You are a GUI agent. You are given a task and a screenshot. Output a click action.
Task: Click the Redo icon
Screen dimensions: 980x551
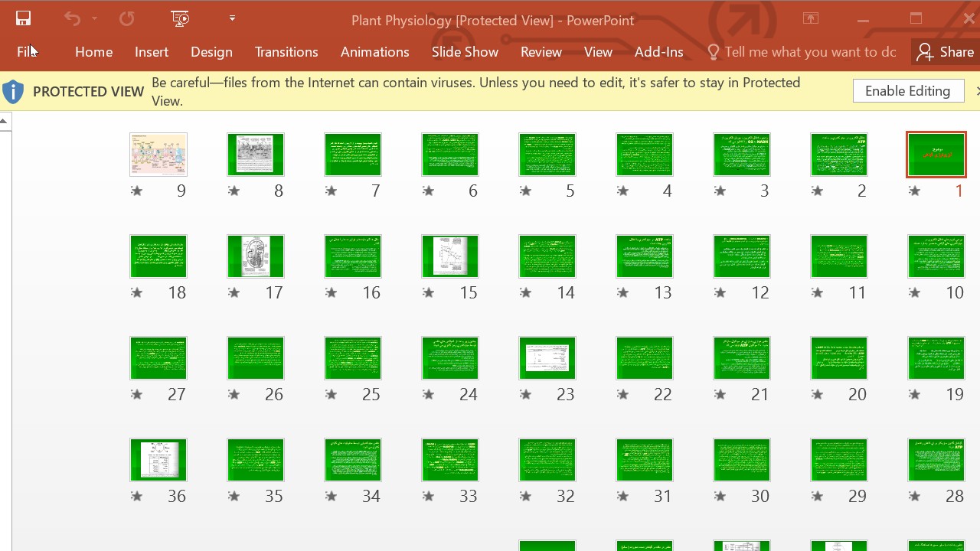(126, 18)
